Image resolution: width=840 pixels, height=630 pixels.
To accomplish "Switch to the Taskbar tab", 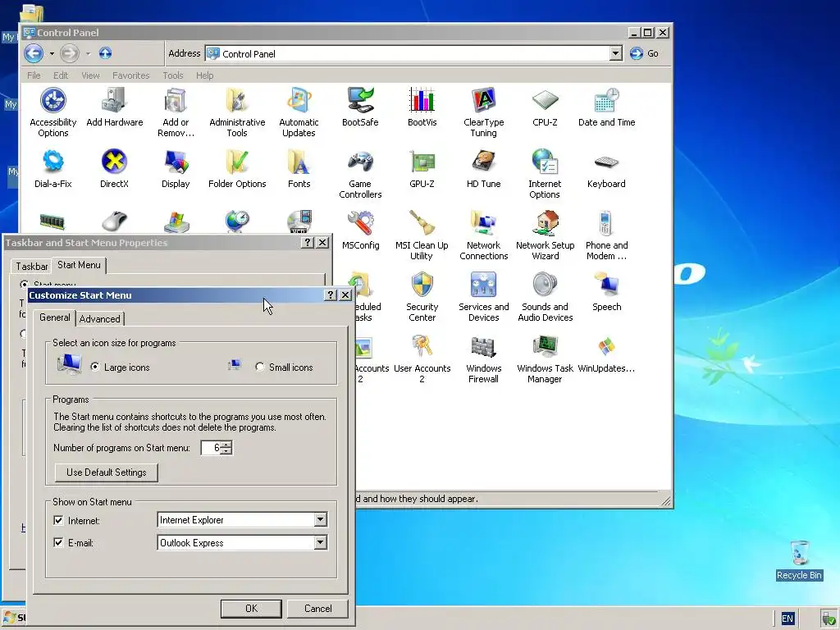I will [32, 267].
